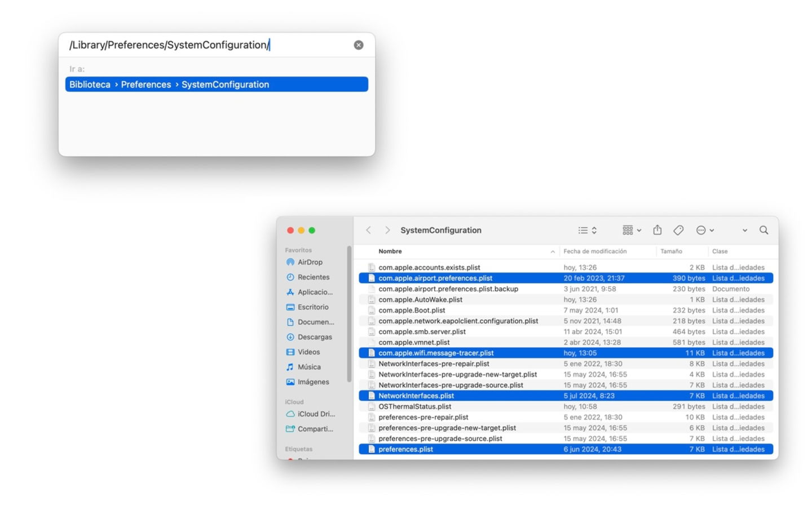
Task: Open Vídeos in sidebar
Action: (x=308, y=352)
